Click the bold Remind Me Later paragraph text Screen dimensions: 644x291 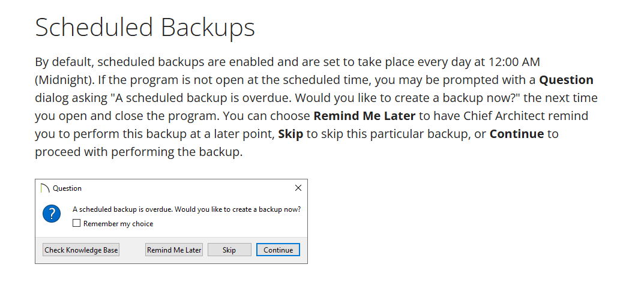point(364,116)
